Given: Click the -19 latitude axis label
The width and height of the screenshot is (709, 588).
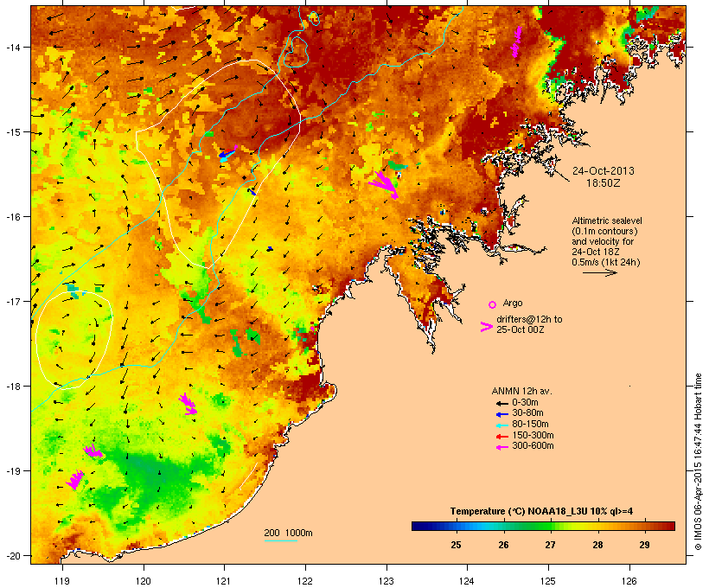Looking at the screenshot, I should point(12,471).
